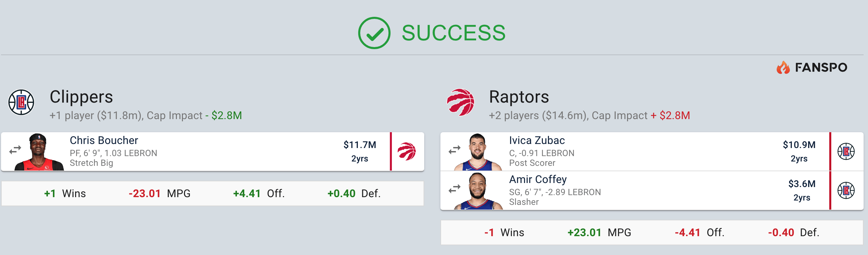
Task: Click the Fanspo flame logo icon
Action: [783, 68]
